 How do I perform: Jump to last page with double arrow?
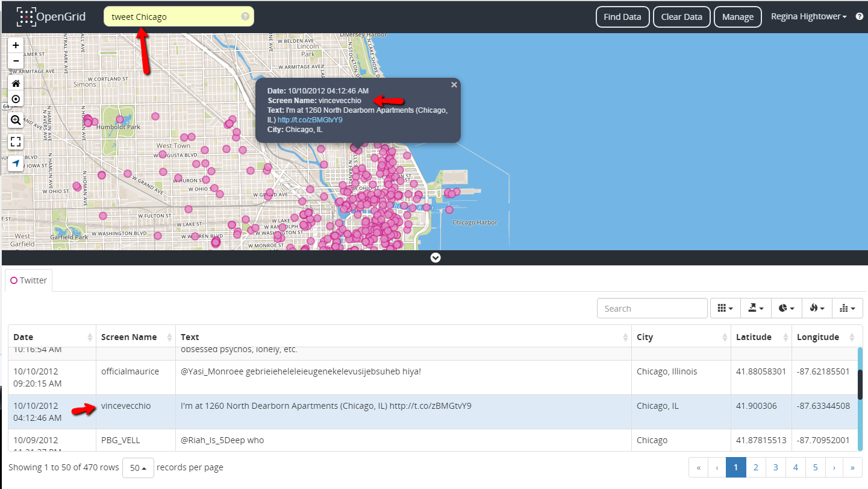point(852,467)
